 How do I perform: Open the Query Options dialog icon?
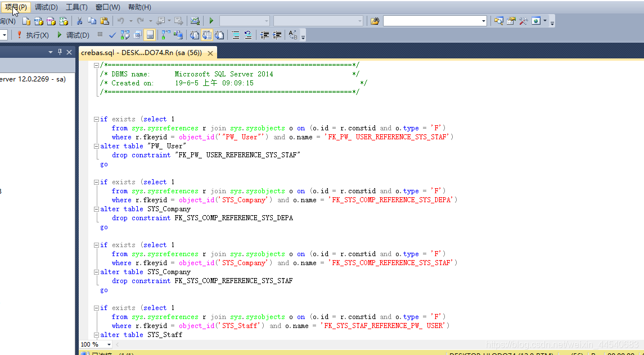point(137,35)
